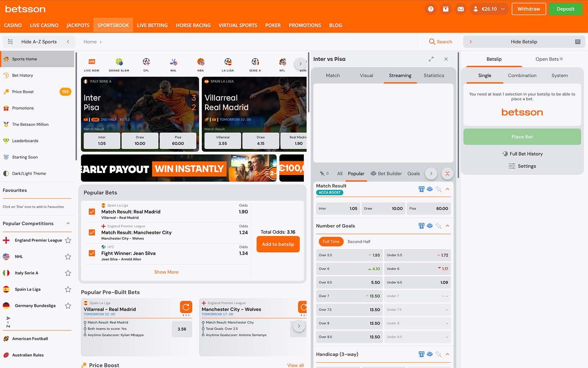Image resolution: width=588 pixels, height=368 pixels.
Task: Click the cash-out icon on Number of Goals
Action: click(422, 226)
